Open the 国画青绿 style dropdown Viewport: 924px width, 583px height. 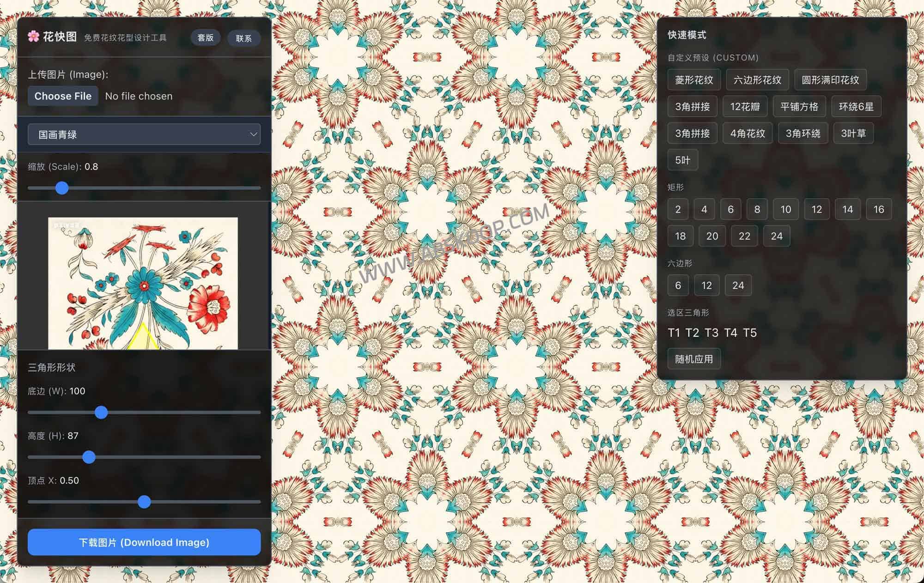144,134
